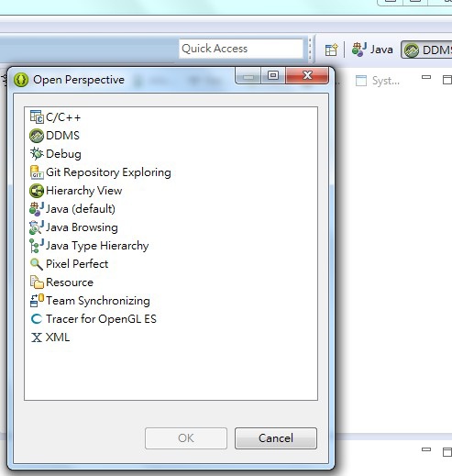Minimize the lower view panel in Eclipse

[x=426, y=449]
